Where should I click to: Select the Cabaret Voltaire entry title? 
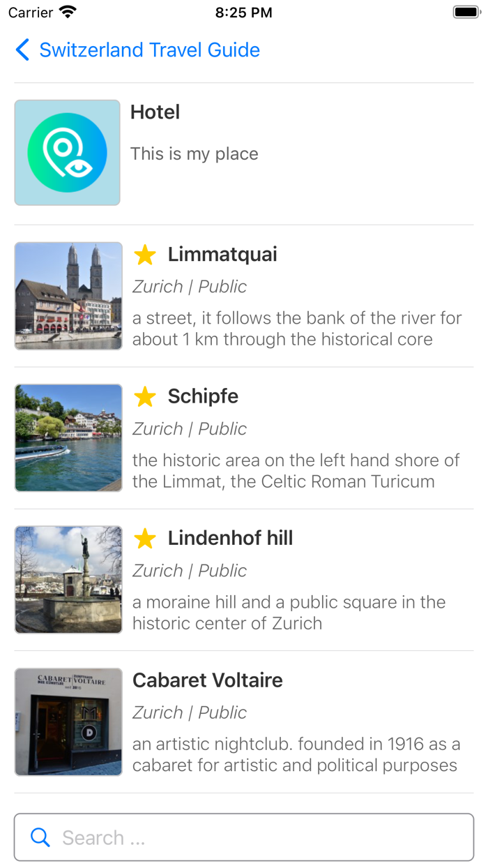(206, 680)
